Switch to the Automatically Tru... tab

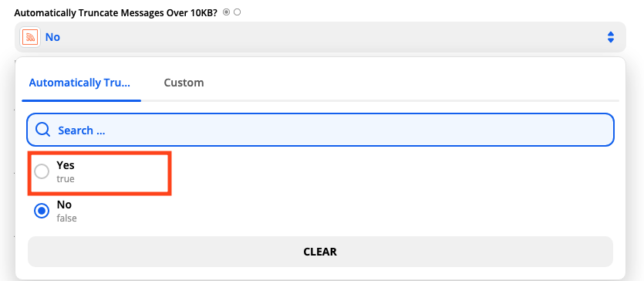pos(79,83)
